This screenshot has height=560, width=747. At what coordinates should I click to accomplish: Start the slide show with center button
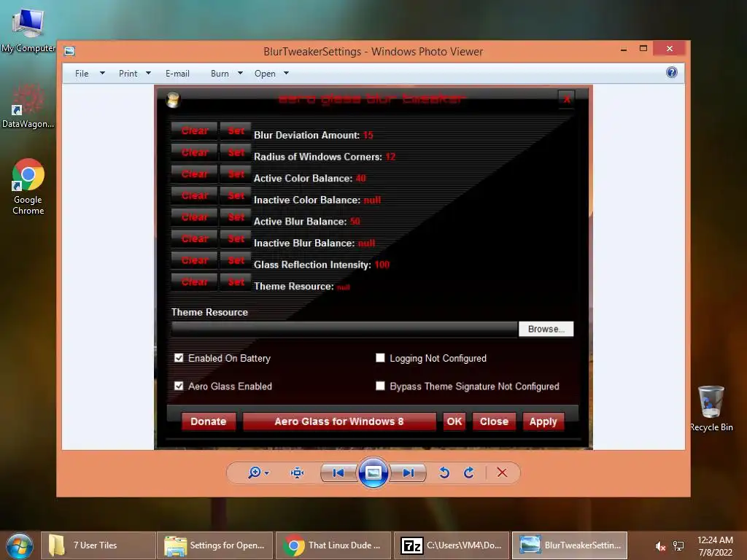373,472
